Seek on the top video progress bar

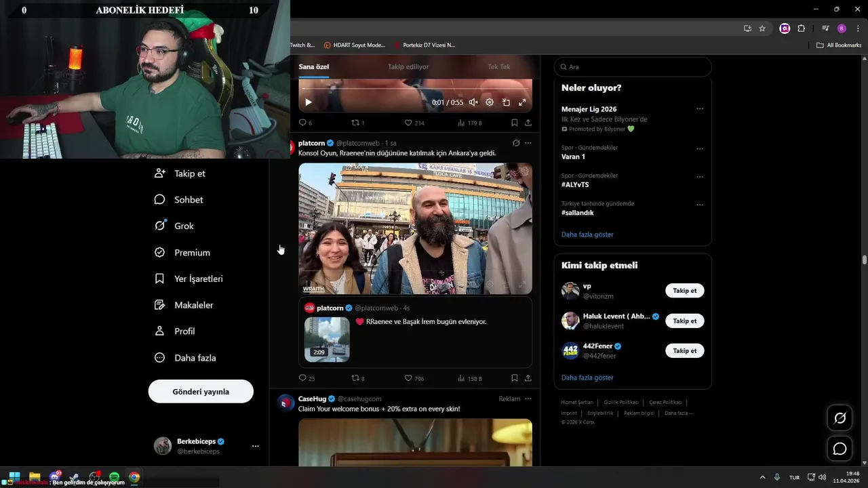click(x=415, y=89)
